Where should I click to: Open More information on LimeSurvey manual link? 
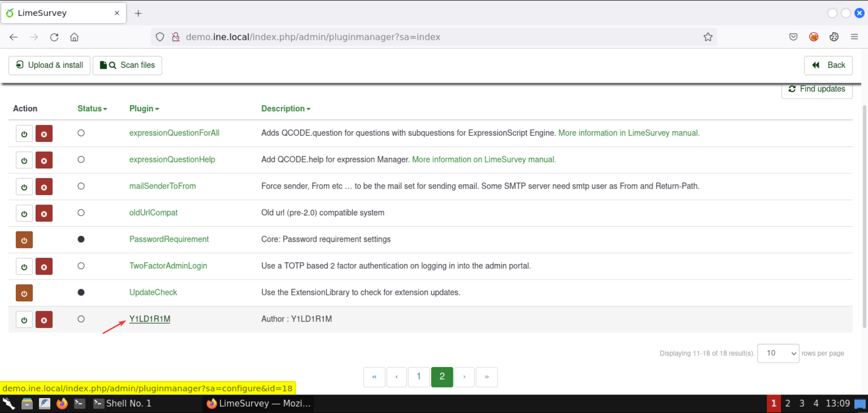click(484, 160)
